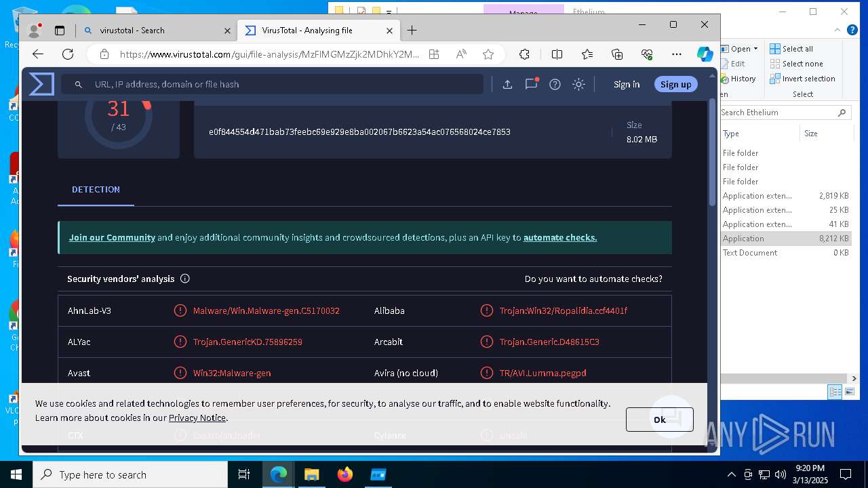868x488 pixels.
Task: Click the app available icon in address bar
Action: (434, 54)
